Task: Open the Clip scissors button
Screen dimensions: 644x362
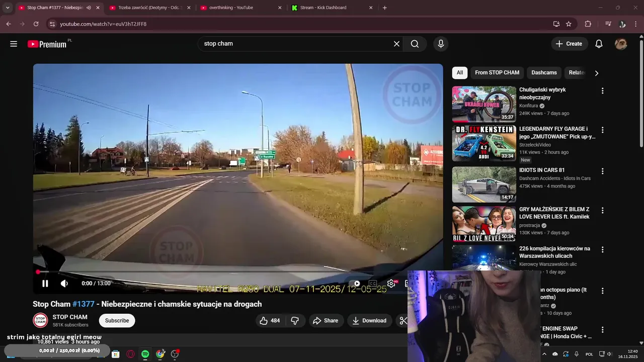Action: click(x=402, y=321)
